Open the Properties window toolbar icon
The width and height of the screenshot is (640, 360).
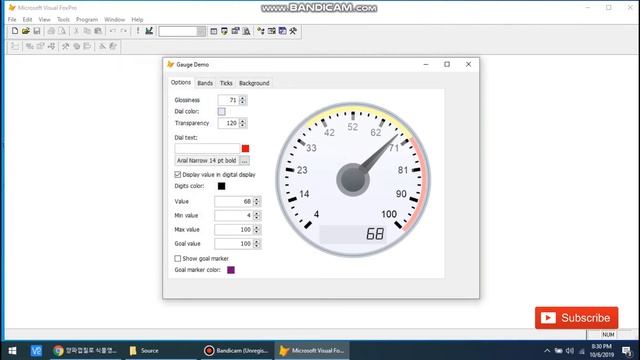point(236,31)
